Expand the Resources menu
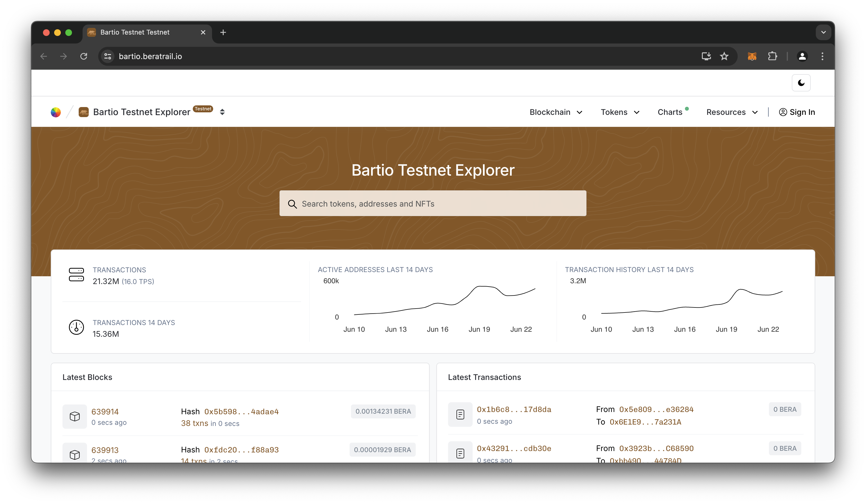Screen dimensions: 866x504 point(732,112)
